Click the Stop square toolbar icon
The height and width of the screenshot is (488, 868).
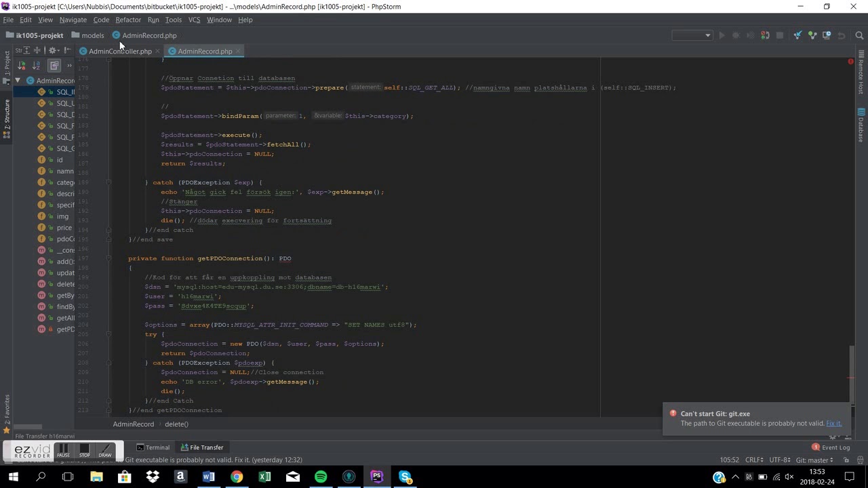coord(780,35)
